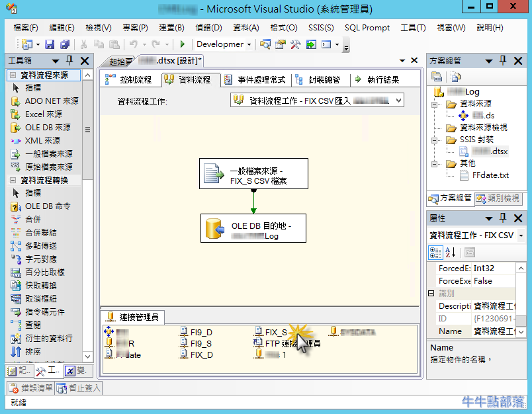Toggle the categorized view in Properties panel
532x414 pixels.
click(435, 252)
